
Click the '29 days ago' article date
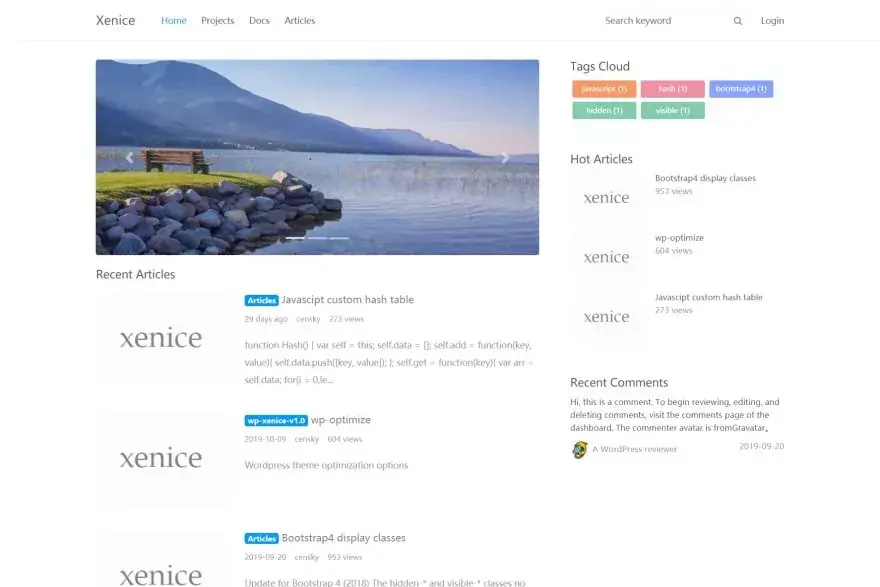[x=266, y=319]
